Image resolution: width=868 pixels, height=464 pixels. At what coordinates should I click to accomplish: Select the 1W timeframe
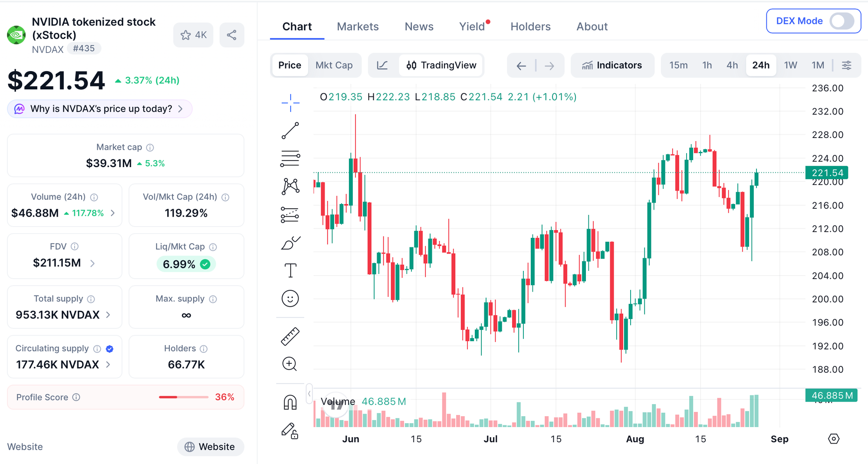(x=790, y=65)
